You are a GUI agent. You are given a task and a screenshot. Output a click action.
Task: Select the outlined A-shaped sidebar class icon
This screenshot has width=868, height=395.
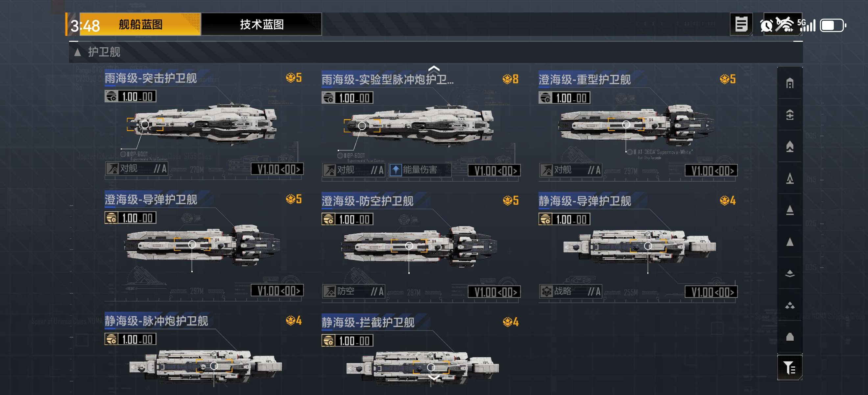click(x=789, y=178)
